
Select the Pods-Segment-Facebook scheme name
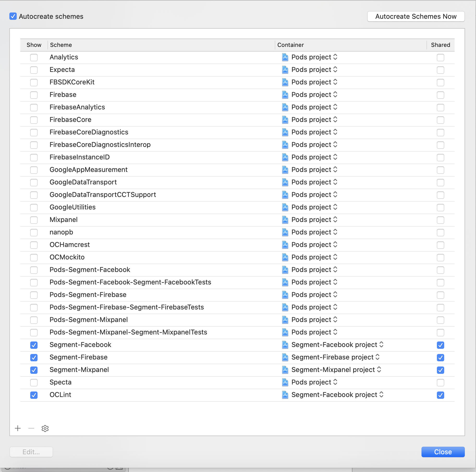(90, 270)
